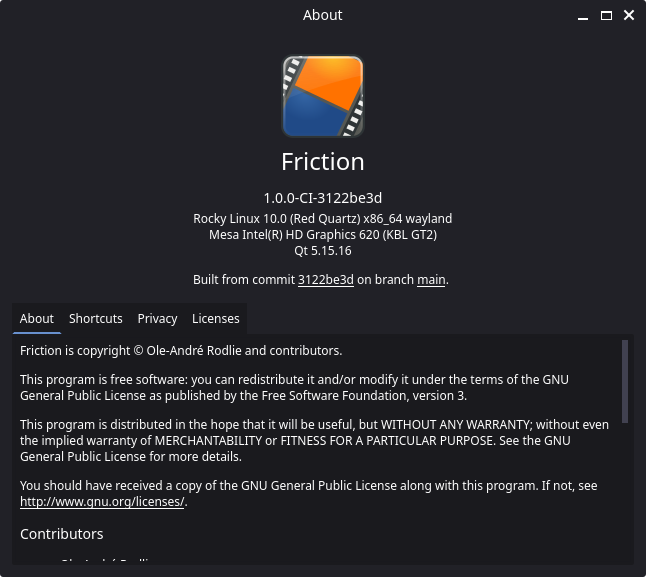The image size is (646, 577).
Task: Select the About tab
Action: [x=37, y=318]
